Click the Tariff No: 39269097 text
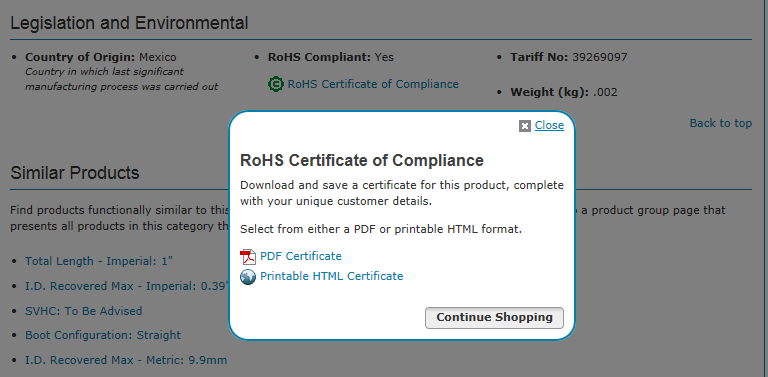This screenshot has height=377, width=768. click(x=569, y=57)
